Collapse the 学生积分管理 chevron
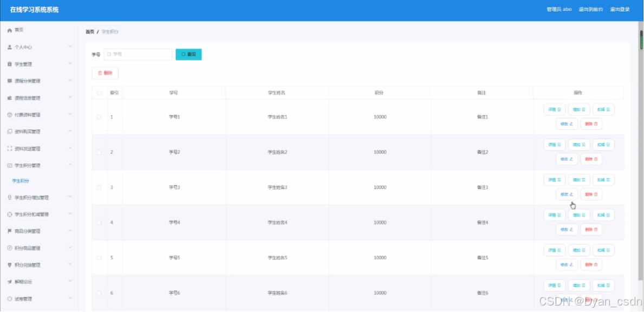The image size is (644, 312). (x=70, y=165)
